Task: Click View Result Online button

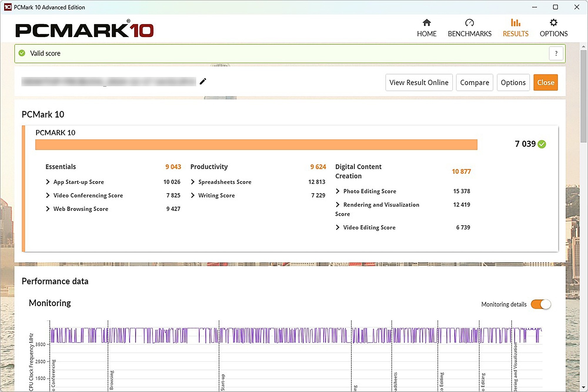Action: point(419,83)
